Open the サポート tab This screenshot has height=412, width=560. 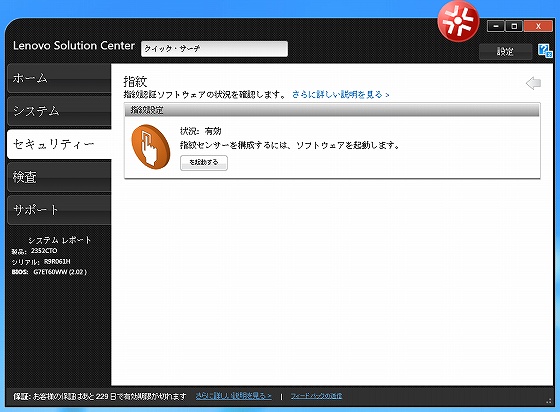59,210
